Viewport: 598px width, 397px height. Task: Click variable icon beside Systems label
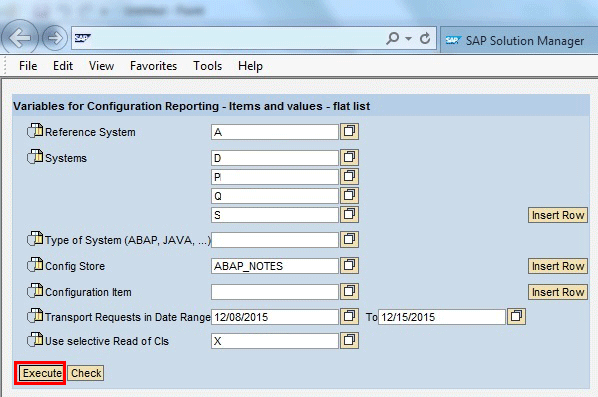pyautogui.click(x=35, y=156)
